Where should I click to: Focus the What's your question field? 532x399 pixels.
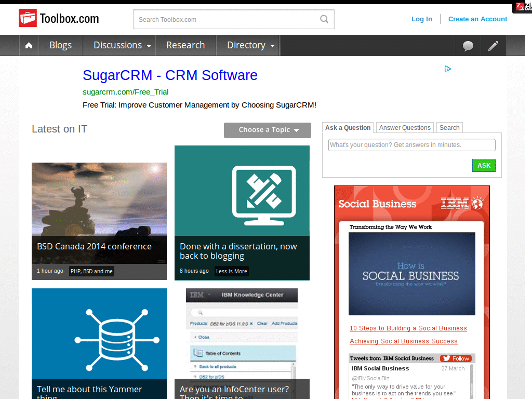pyautogui.click(x=412, y=145)
